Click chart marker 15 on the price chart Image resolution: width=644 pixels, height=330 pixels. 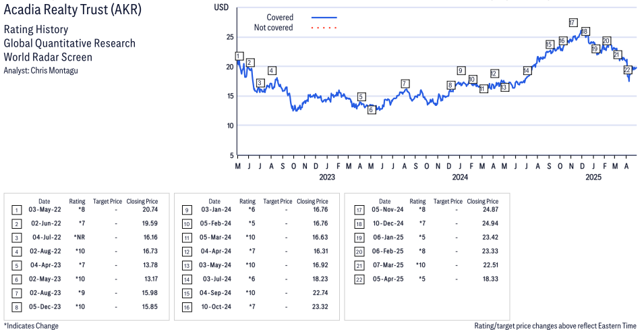tap(550, 45)
